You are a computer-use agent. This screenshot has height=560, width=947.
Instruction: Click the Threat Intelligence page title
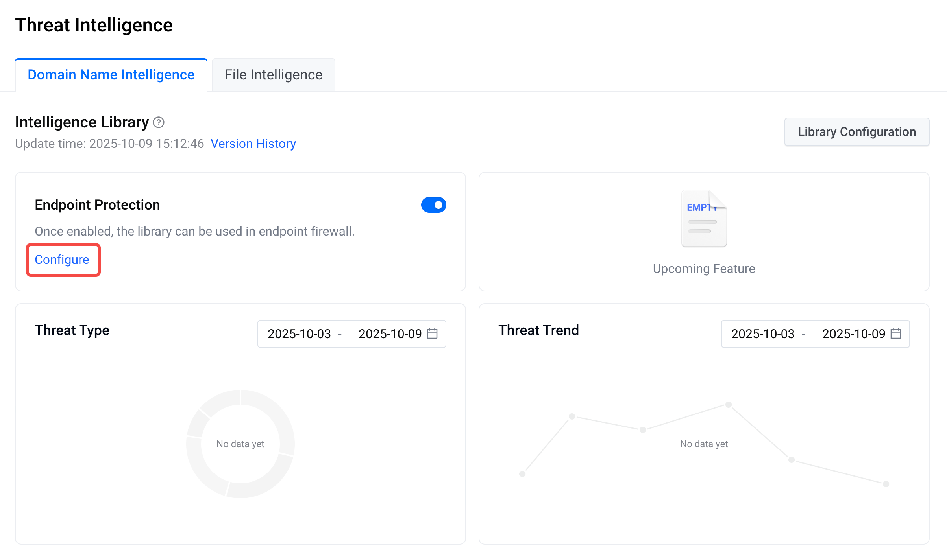click(94, 25)
